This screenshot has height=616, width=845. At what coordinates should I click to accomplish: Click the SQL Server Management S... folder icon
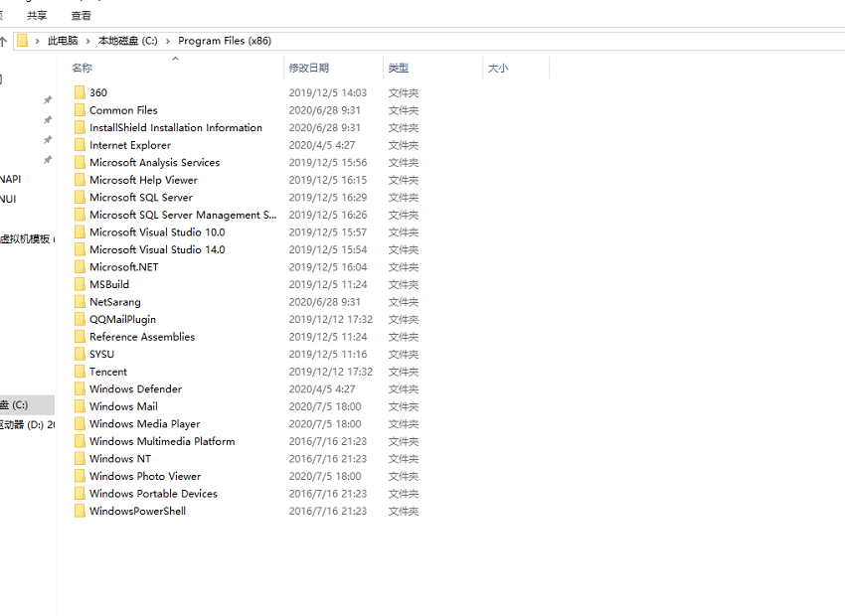[80, 215]
